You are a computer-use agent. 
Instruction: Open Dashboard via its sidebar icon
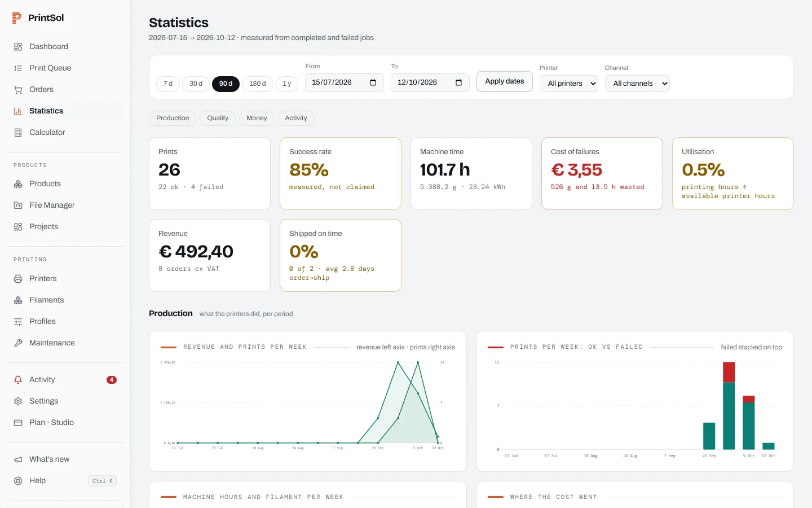coord(18,47)
